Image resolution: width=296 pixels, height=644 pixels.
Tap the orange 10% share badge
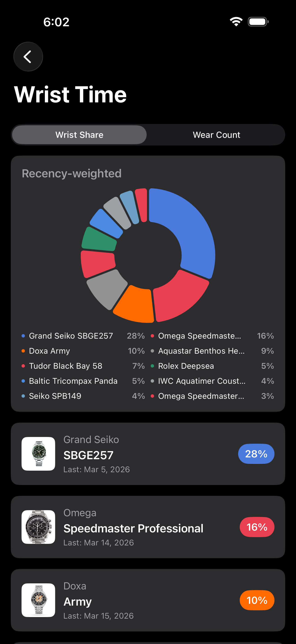click(257, 600)
